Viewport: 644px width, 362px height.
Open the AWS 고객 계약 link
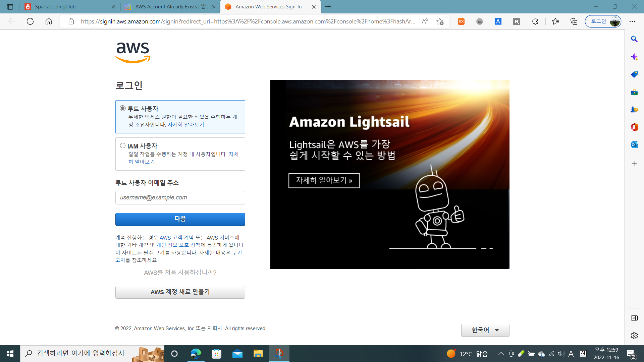[x=177, y=238]
